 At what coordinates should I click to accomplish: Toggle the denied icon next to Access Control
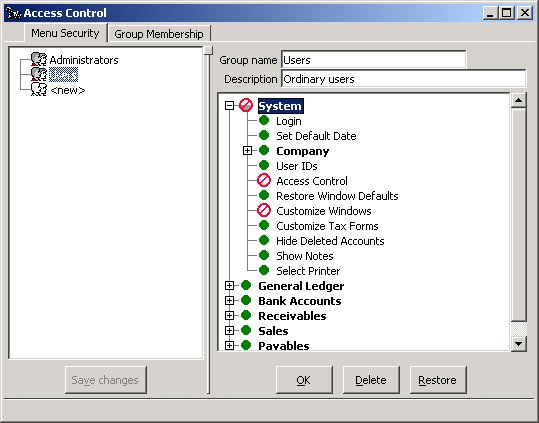pyautogui.click(x=264, y=181)
